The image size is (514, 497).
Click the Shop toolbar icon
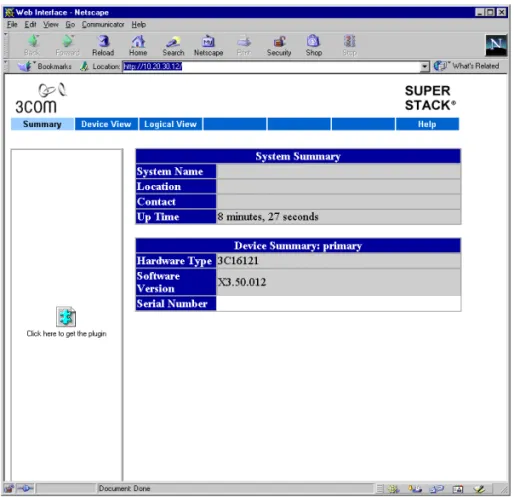pos(314,45)
